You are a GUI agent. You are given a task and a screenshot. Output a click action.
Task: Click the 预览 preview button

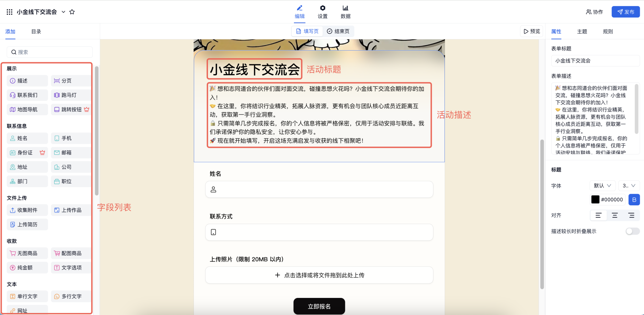[x=532, y=31]
